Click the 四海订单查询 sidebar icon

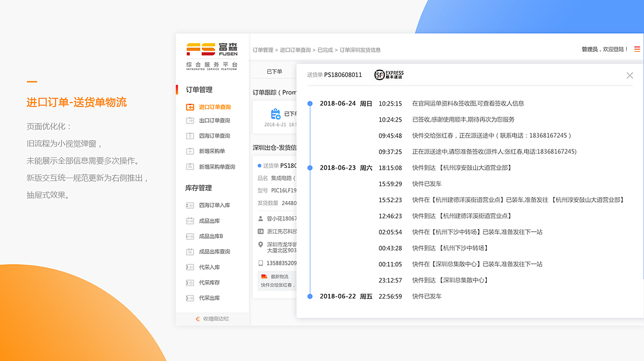click(190, 136)
